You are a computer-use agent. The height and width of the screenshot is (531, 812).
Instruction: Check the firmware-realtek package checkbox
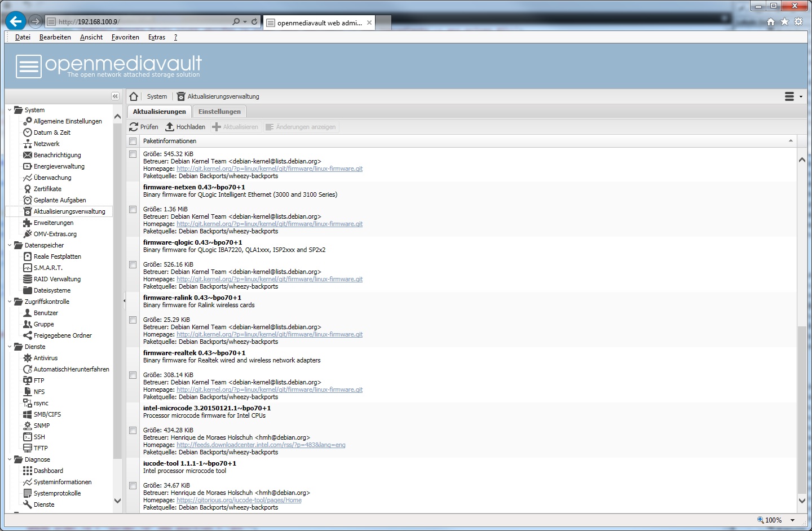[x=133, y=375]
